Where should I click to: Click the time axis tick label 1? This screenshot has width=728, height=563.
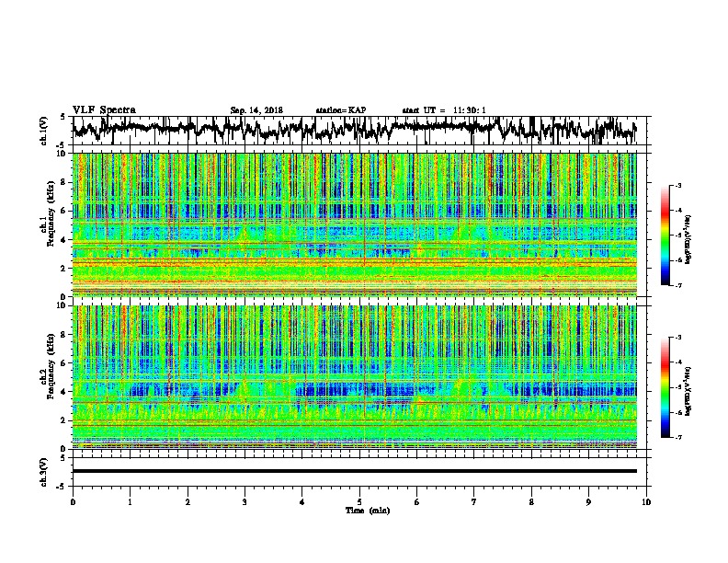[130, 502]
